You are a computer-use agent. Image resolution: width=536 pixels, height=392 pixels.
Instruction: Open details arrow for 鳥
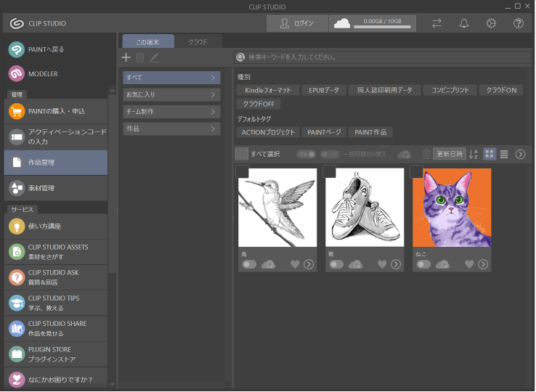[x=309, y=264]
